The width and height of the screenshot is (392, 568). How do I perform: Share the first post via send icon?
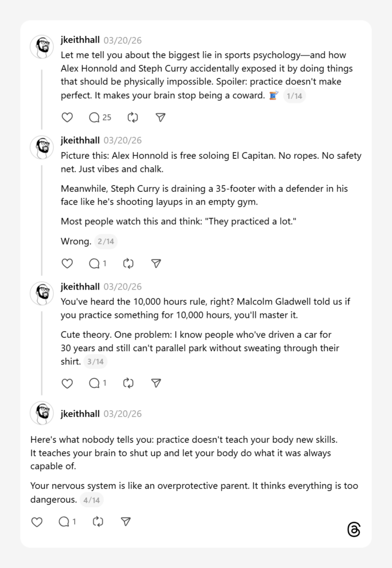click(160, 118)
